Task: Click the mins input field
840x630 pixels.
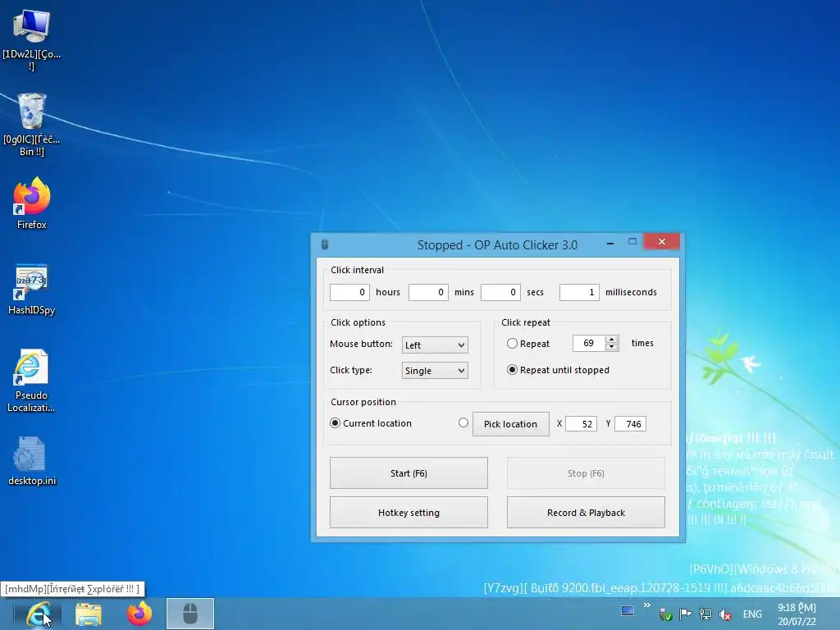Action: (428, 292)
